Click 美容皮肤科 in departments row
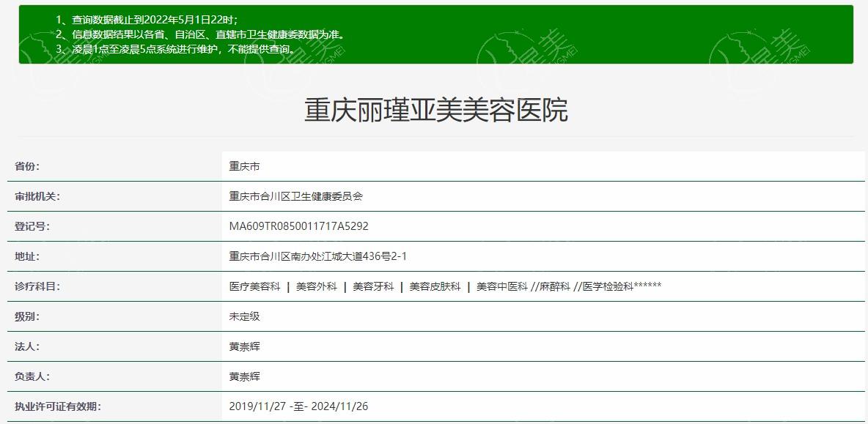The image size is (868, 424). [x=435, y=286]
